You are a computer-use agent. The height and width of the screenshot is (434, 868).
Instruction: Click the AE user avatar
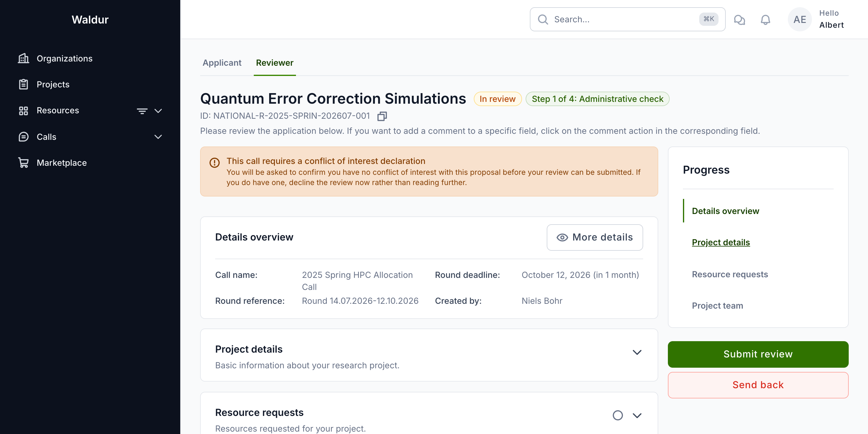[800, 20]
